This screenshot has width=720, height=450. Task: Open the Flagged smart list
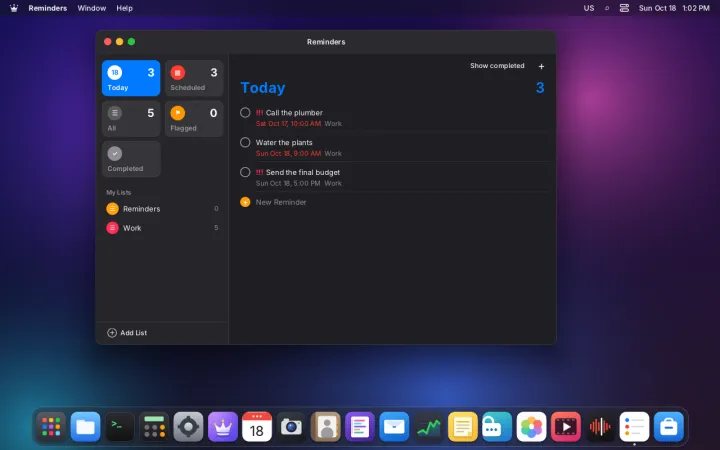click(194, 118)
